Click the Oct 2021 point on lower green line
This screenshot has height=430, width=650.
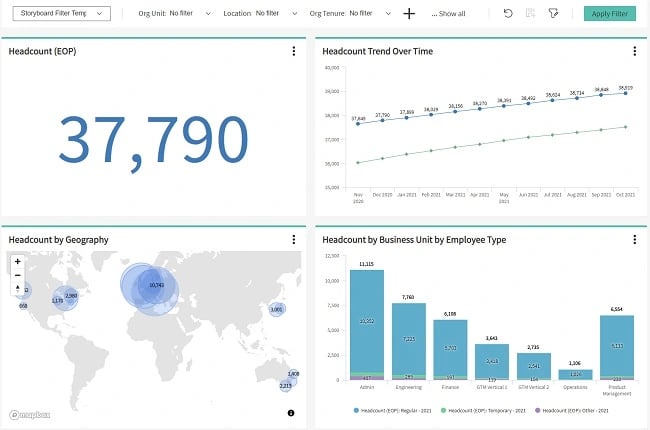click(x=626, y=127)
